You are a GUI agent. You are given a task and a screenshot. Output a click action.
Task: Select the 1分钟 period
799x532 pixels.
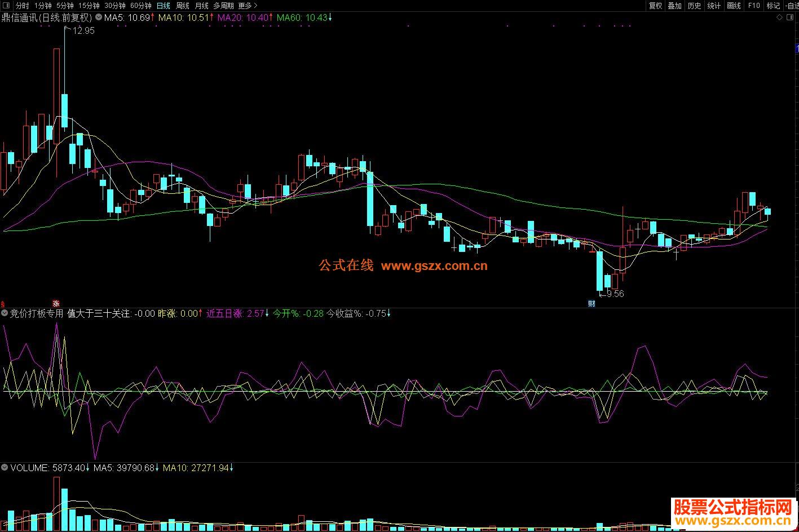[43, 6]
